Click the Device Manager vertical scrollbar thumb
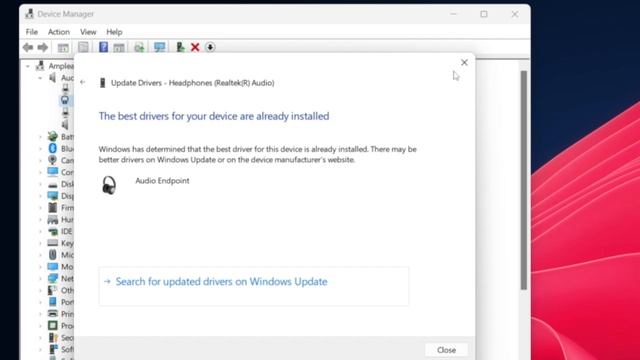This screenshot has width=640, height=360. [x=523, y=180]
